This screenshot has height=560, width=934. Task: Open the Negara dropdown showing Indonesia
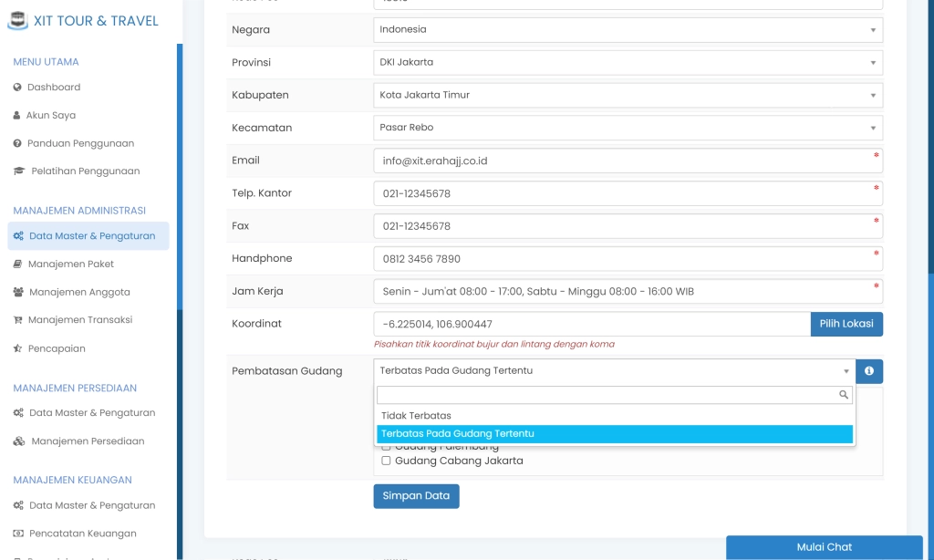pos(627,29)
